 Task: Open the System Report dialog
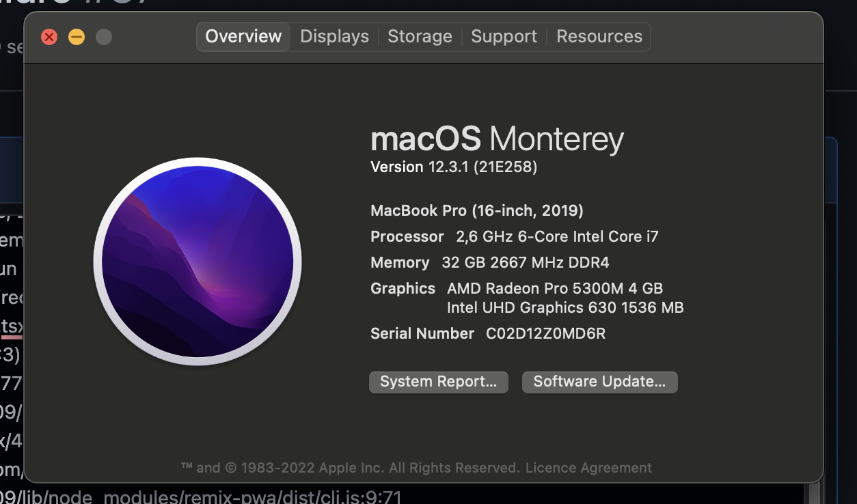pyautogui.click(x=438, y=382)
